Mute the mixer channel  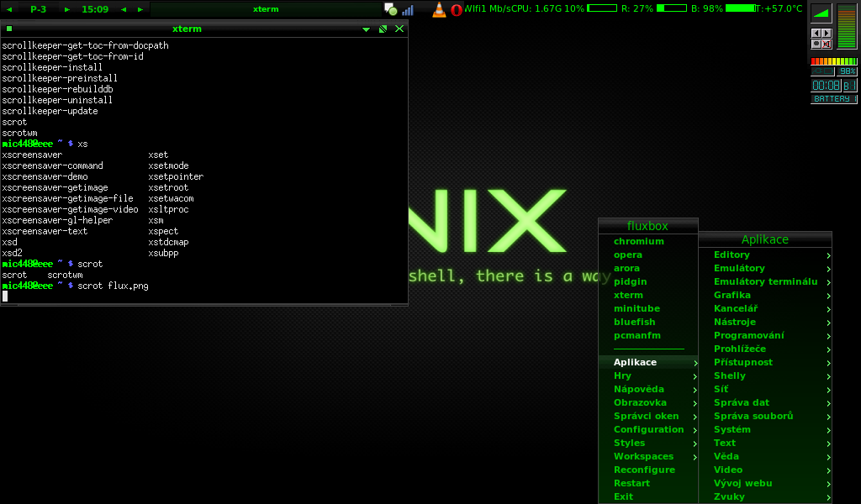click(827, 44)
